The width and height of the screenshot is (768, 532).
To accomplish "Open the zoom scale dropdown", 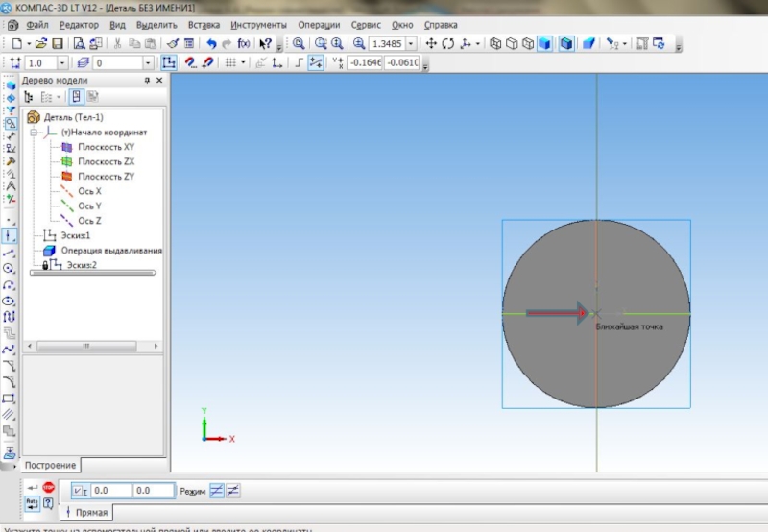I will tap(412, 43).
